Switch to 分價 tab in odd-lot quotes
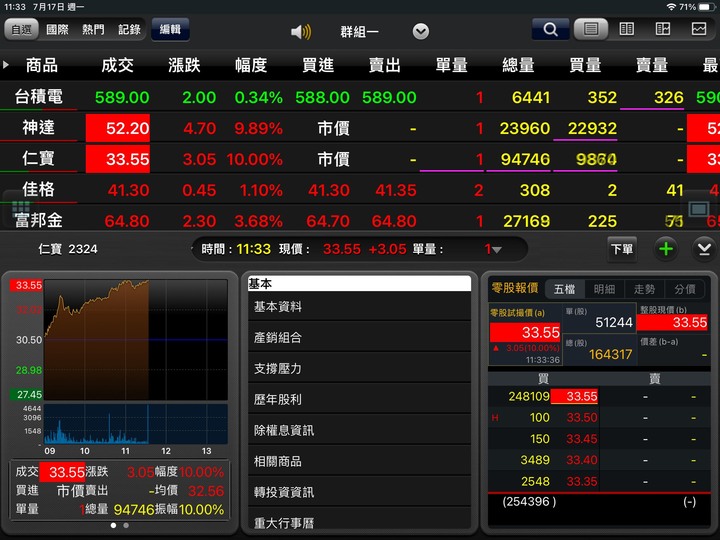 684,289
